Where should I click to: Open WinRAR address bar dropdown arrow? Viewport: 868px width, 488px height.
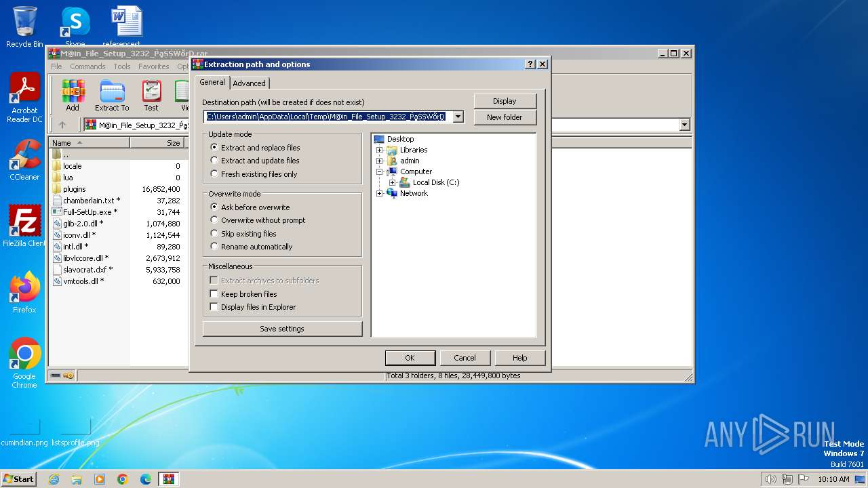pyautogui.click(x=684, y=125)
